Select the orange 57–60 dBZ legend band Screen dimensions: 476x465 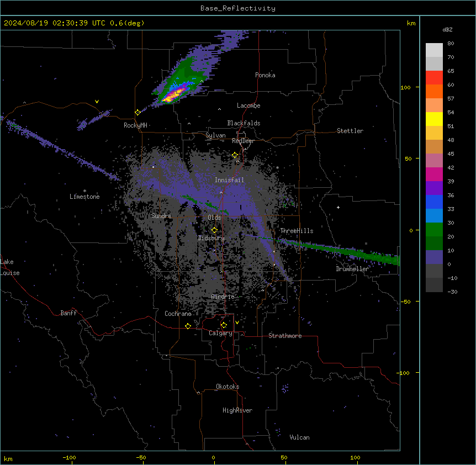coord(434,92)
